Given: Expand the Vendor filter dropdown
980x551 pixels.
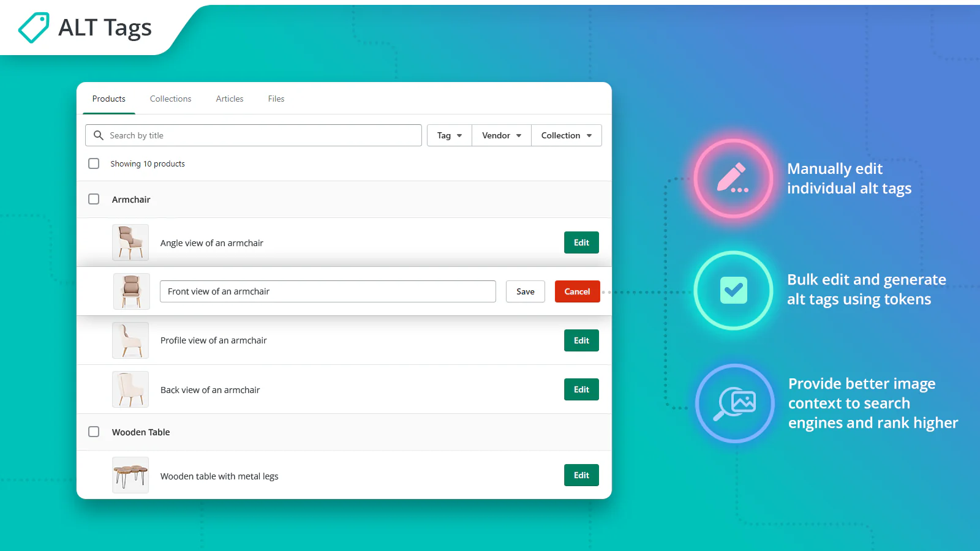Looking at the screenshot, I should click(501, 135).
